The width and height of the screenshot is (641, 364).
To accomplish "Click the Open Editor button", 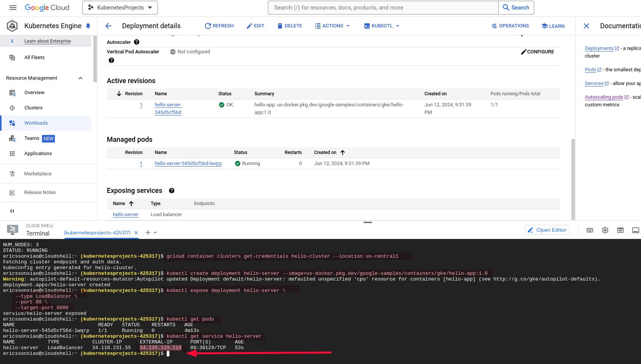I will coord(547,230).
